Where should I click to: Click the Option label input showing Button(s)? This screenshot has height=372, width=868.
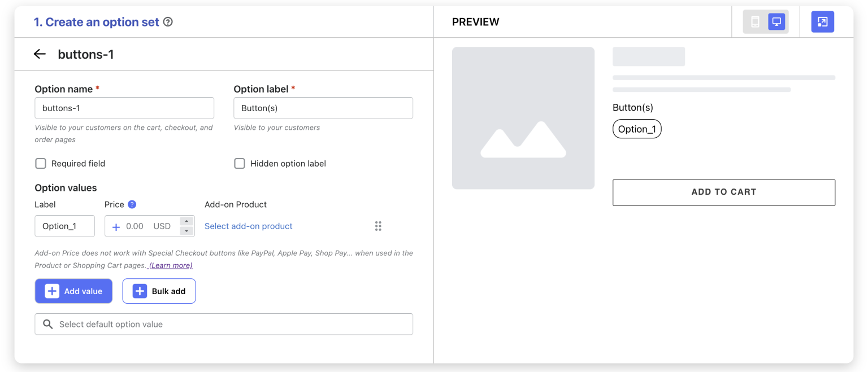point(323,108)
